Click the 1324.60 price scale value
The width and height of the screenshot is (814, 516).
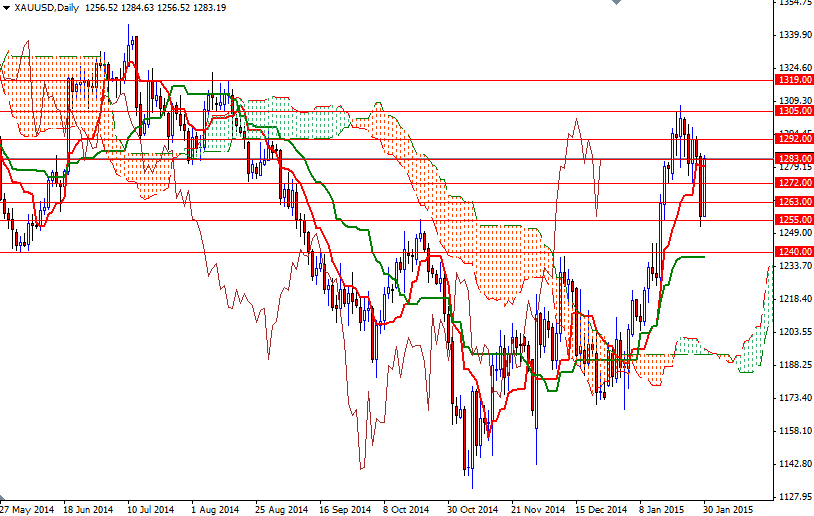pyautogui.click(x=795, y=67)
